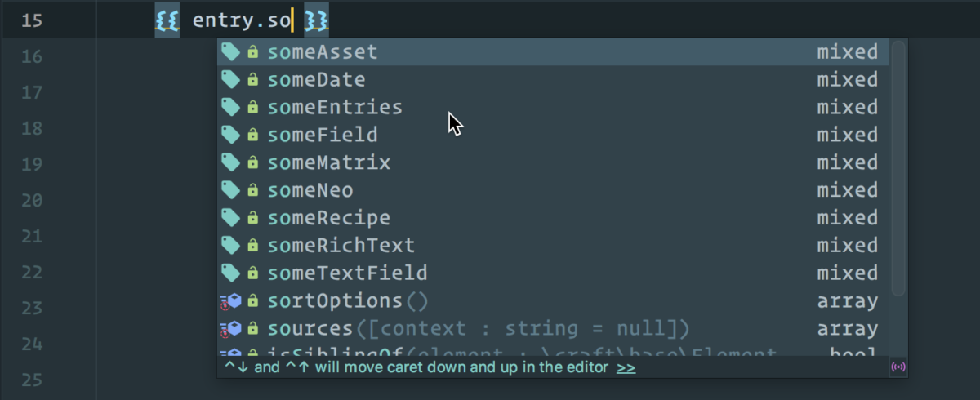980x400 pixels.
Task: Click the closing }} braces on line 15
Action: [316, 20]
